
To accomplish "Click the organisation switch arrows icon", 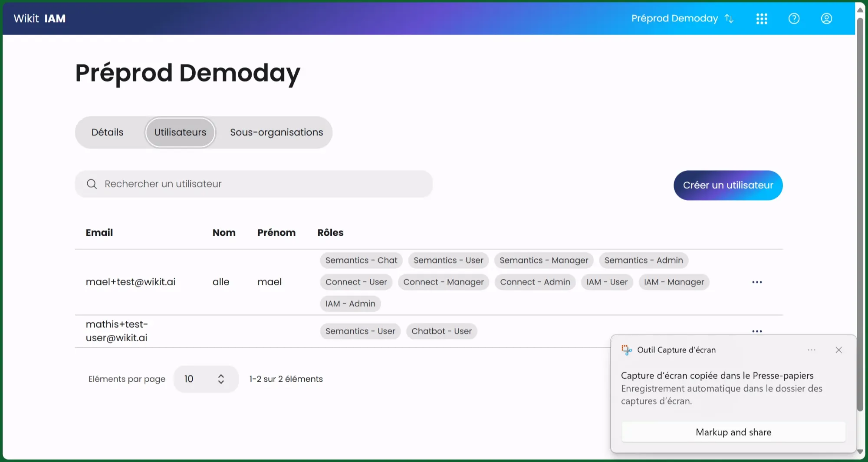I will point(729,19).
